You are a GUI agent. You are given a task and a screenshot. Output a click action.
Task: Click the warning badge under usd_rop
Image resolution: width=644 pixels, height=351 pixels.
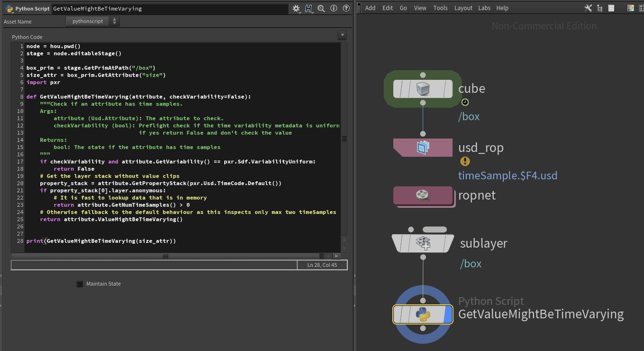[x=465, y=162]
